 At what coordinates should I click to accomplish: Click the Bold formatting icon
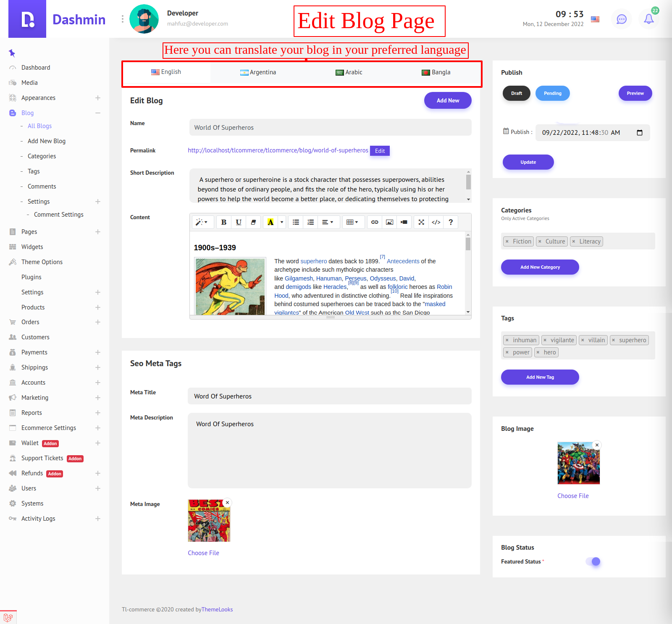click(224, 222)
